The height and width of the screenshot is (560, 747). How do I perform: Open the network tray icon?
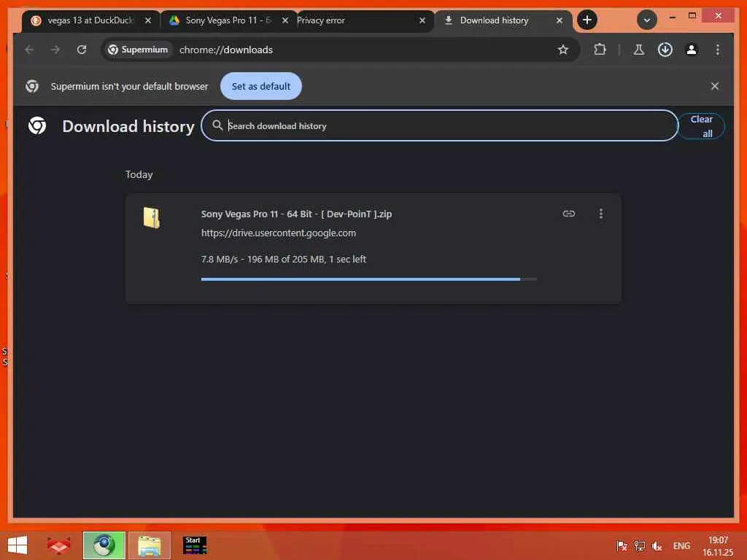(639, 546)
